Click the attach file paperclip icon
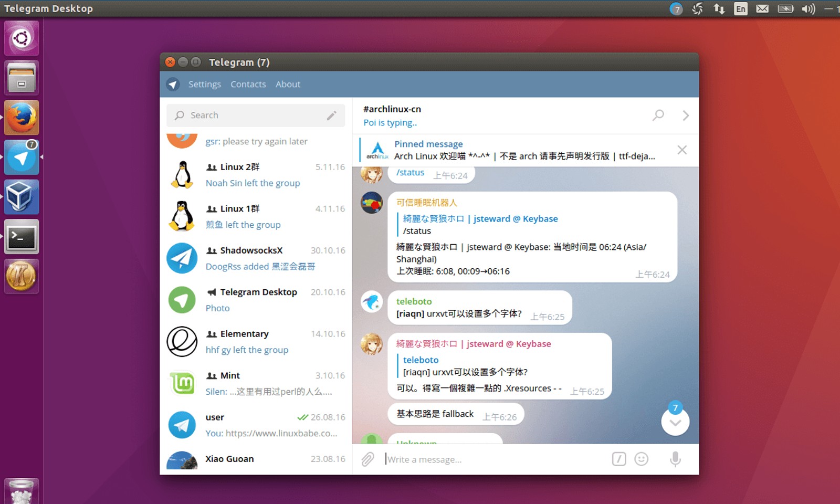Screen dimensions: 840x504 click(x=367, y=459)
